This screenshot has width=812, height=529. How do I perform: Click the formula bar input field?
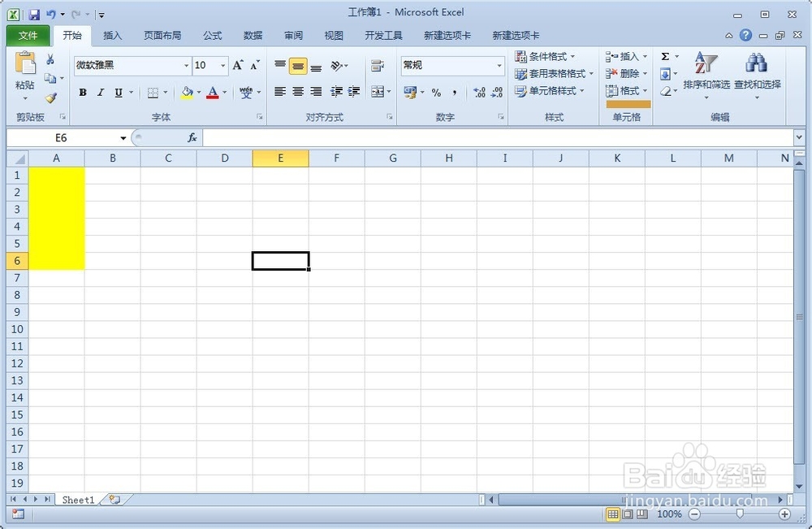[499, 138]
